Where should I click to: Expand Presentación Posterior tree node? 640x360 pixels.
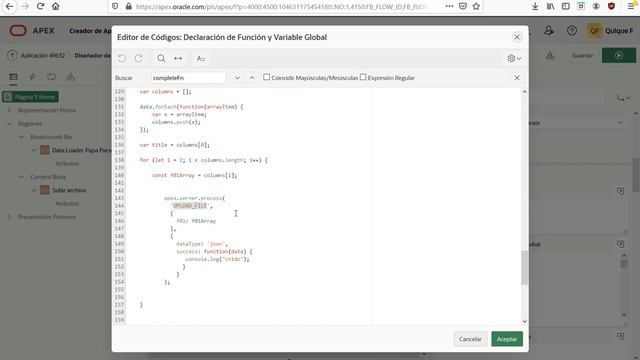point(9,217)
